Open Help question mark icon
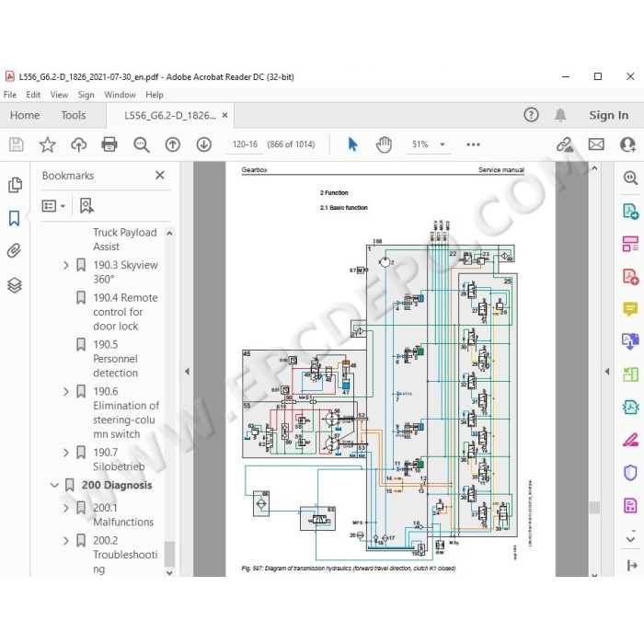The width and height of the screenshot is (644, 644). point(531,115)
